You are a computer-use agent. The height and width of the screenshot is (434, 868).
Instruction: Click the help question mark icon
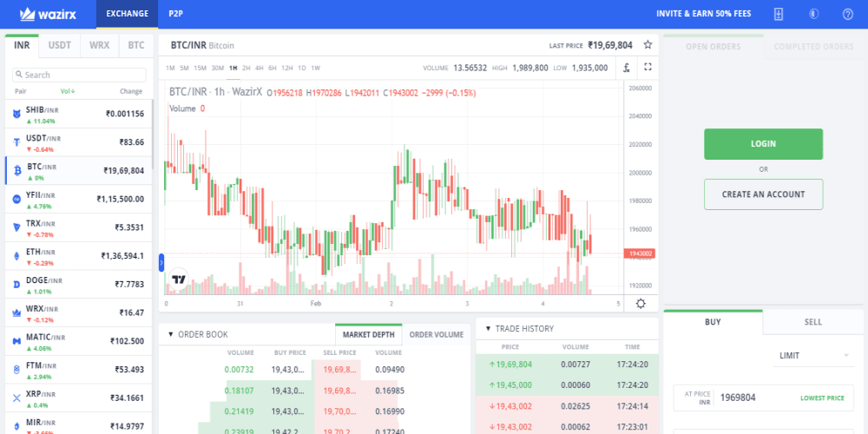(x=847, y=14)
